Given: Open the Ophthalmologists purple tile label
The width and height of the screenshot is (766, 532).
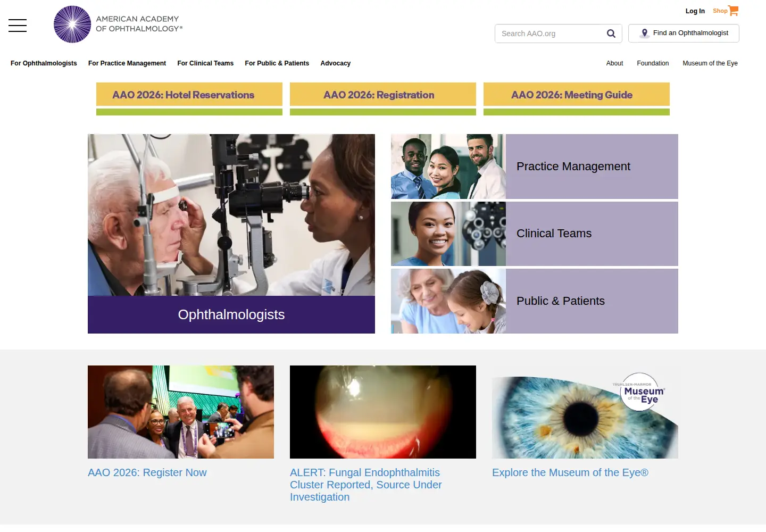Looking at the screenshot, I should (231, 314).
